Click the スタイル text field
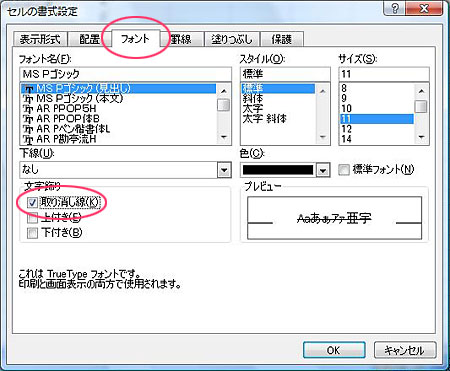 [285, 74]
